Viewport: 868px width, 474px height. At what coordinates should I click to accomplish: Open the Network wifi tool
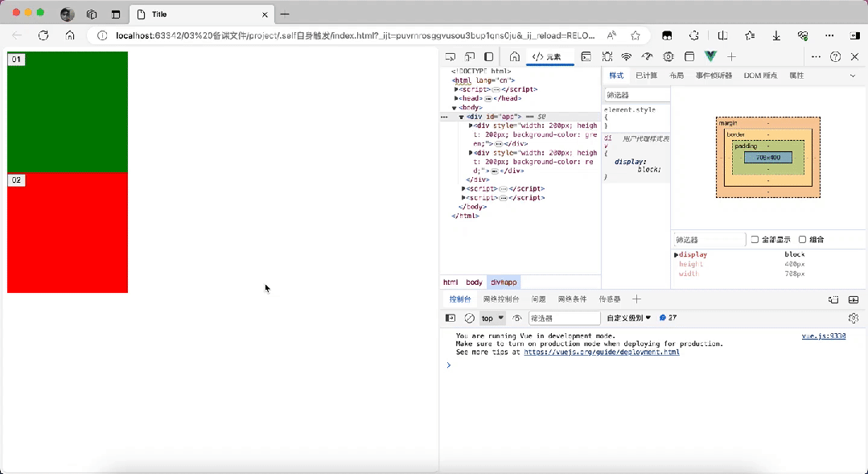pyautogui.click(x=626, y=56)
